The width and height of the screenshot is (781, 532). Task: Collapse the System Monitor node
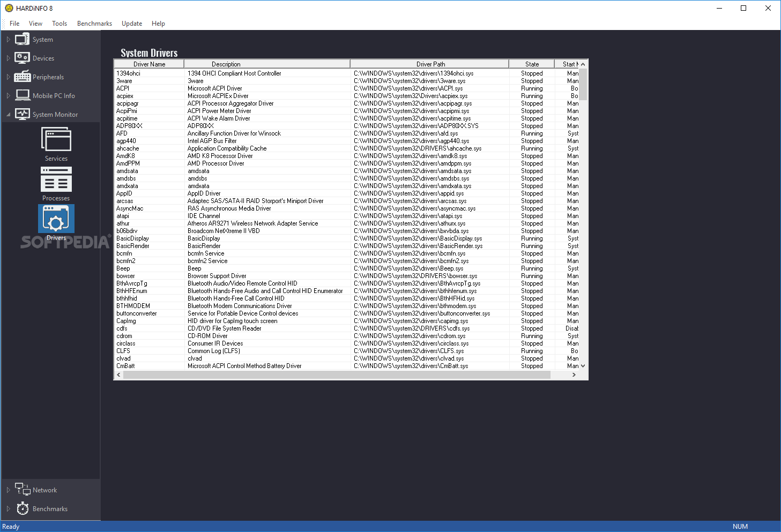[8, 115]
